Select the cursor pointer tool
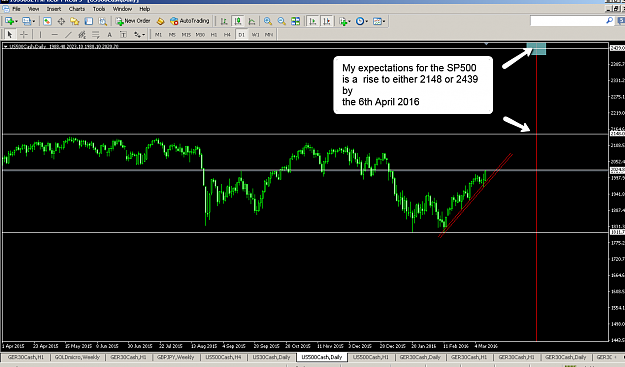This screenshot has height=367, width=625. [x=10, y=35]
